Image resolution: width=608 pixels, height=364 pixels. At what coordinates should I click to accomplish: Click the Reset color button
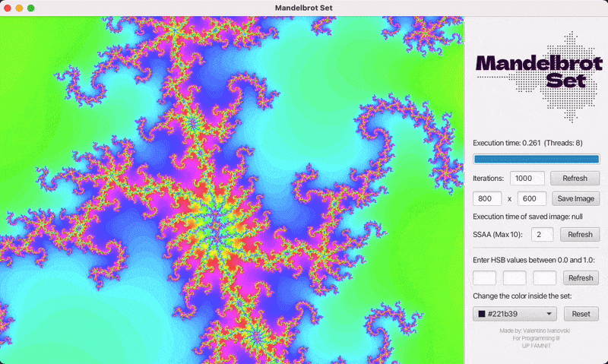click(581, 314)
